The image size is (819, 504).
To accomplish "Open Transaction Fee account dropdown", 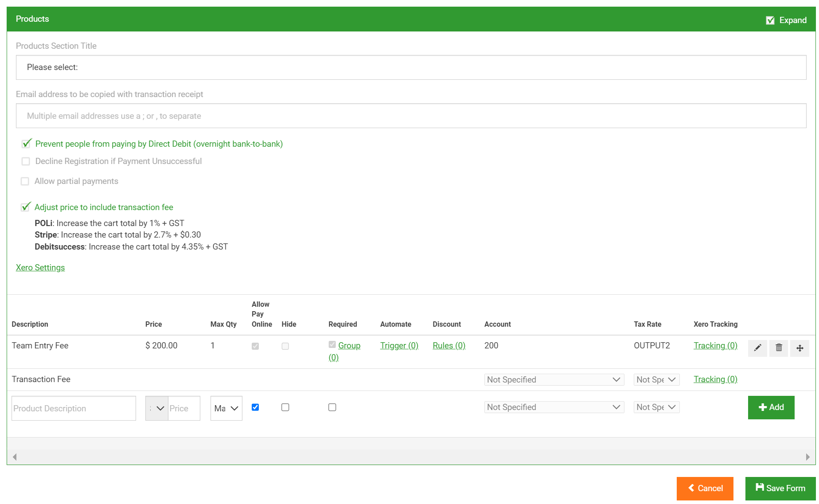I will (554, 379).
